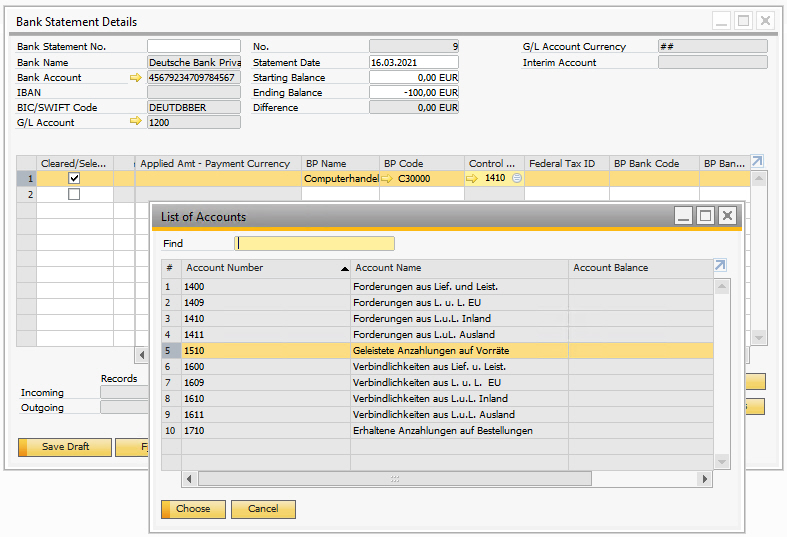The image size is (787, 537).
Task: Click left arrow of the accounts horizontal scrollbar
Action: click(x=189, y=479)
